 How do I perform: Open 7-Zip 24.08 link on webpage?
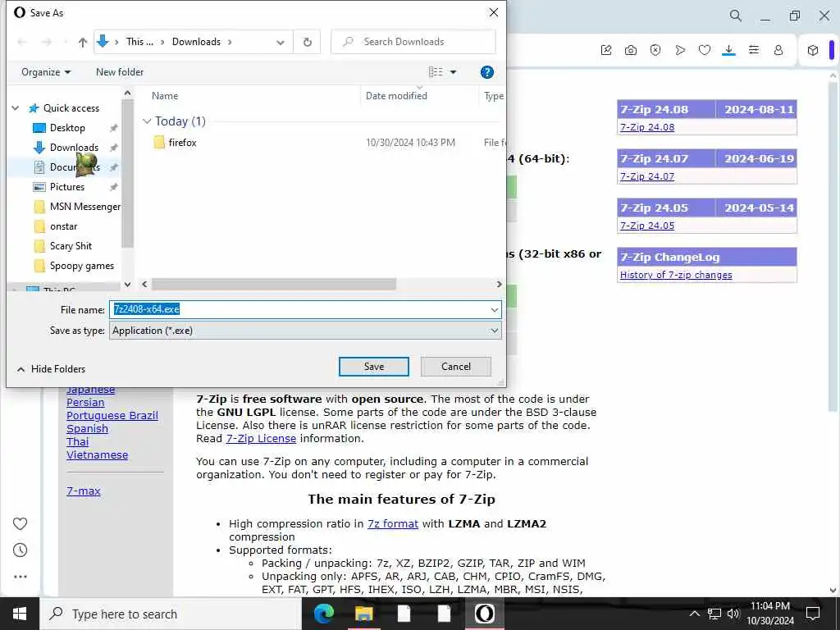pos(647,127)
